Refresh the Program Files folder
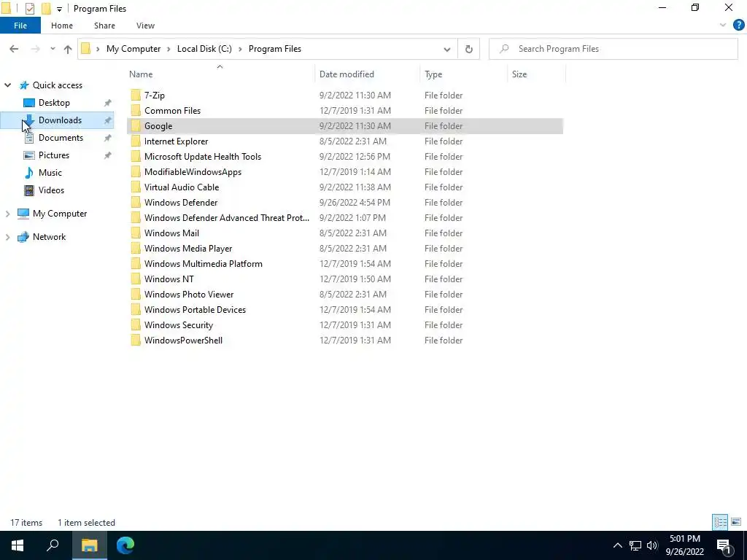The width and height of the screenshot is (747, 560). coord(469,49)
